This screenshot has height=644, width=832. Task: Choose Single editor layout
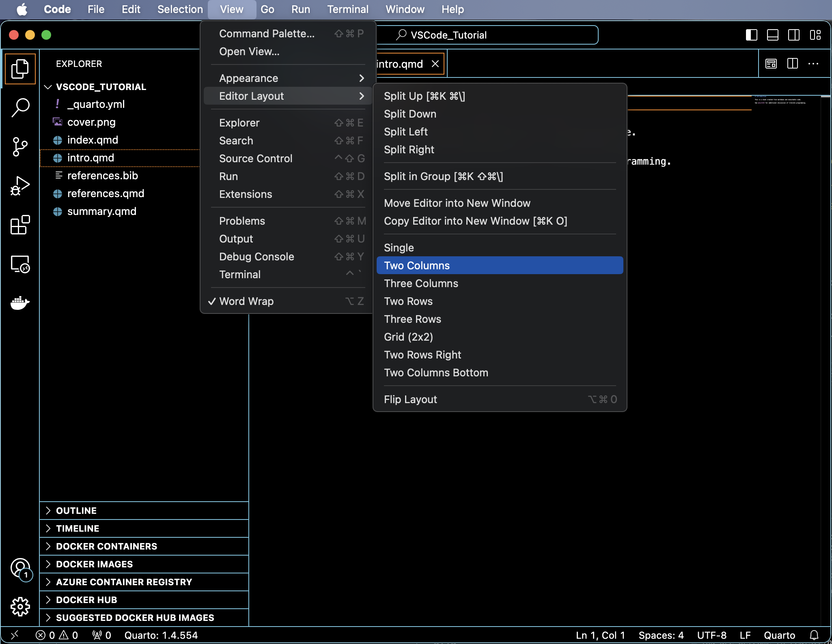pos(500,248)
